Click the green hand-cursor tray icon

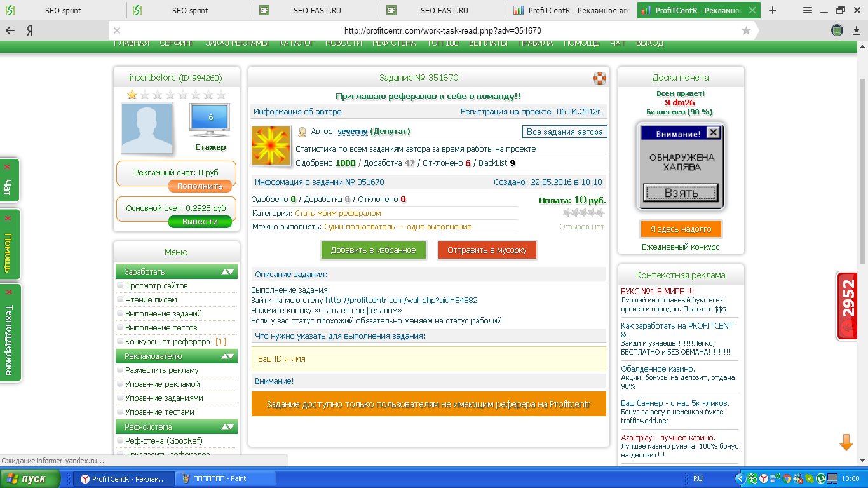[752, 478]
